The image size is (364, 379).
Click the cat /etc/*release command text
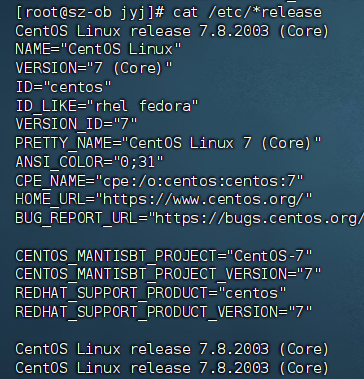click(x=247, y=13)
